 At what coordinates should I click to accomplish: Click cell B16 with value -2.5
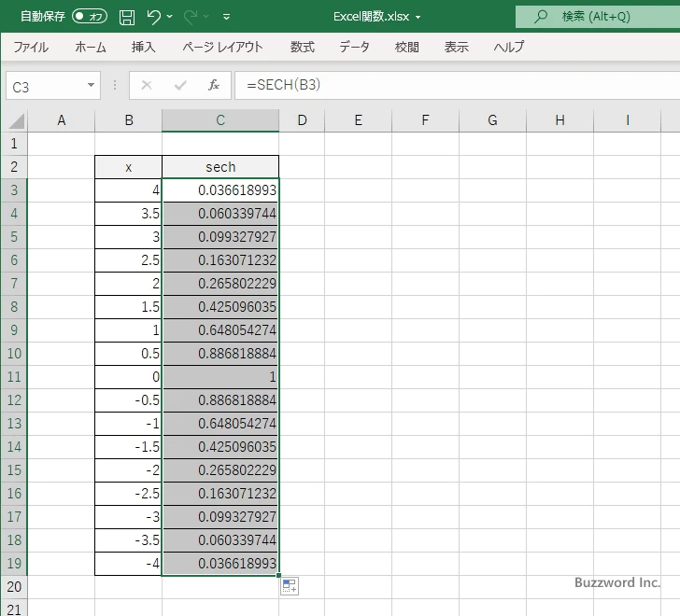click(x=128, y=494)
